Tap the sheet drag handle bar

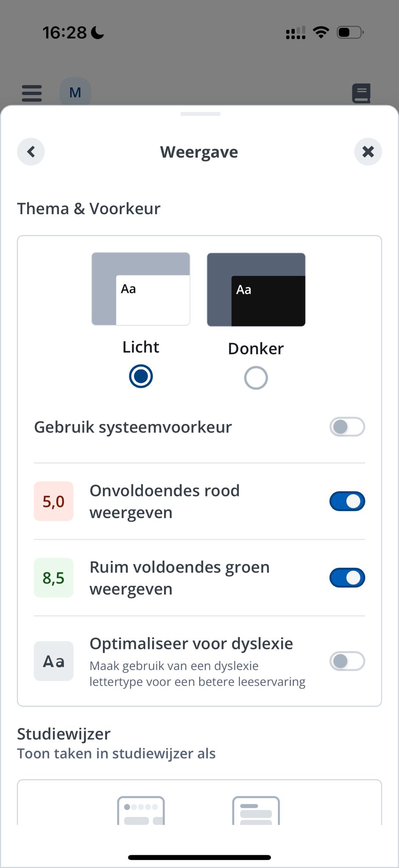(200, 114)
